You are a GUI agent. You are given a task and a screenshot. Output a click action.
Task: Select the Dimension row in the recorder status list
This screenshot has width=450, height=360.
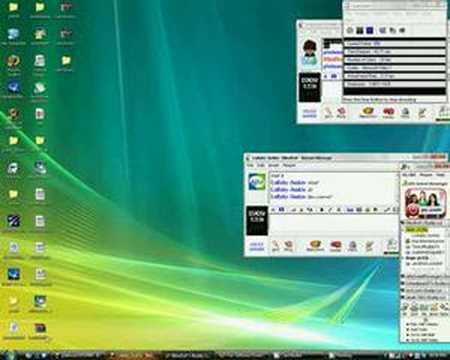click(x=395, y=84)
